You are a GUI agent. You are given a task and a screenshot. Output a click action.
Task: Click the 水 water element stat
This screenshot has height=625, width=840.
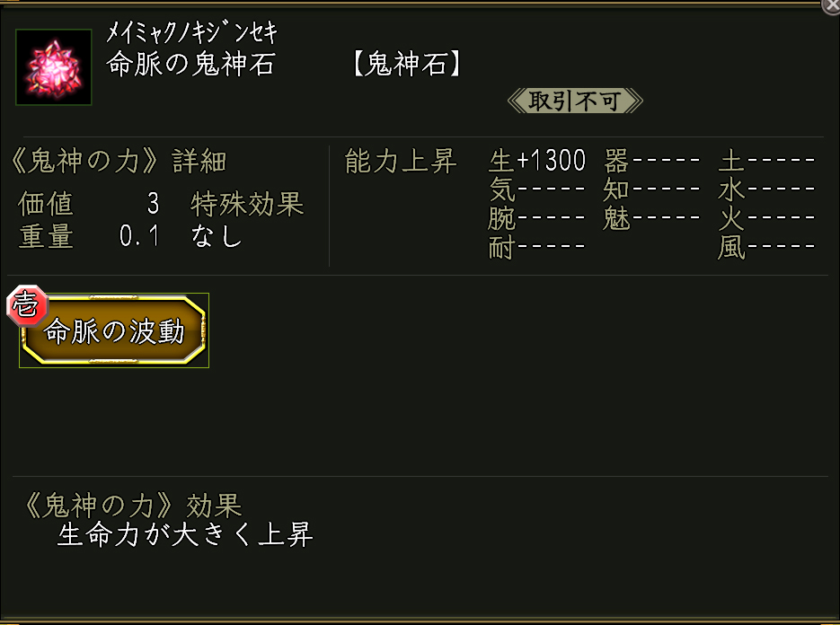click(x=766, y=189)
